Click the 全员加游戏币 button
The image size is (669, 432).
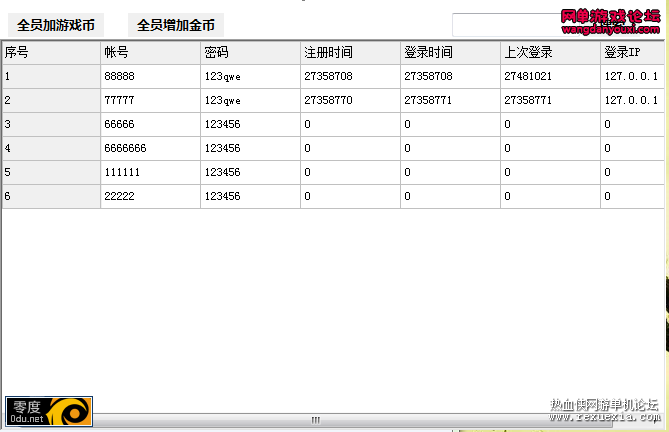[x=56, y=25]
